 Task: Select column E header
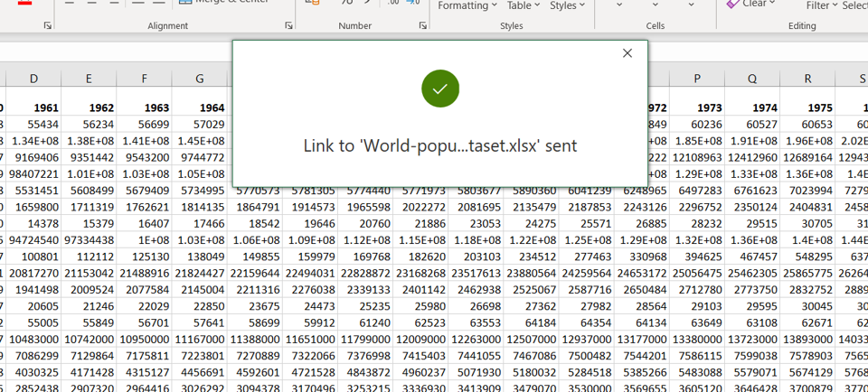tap(90, 79)
